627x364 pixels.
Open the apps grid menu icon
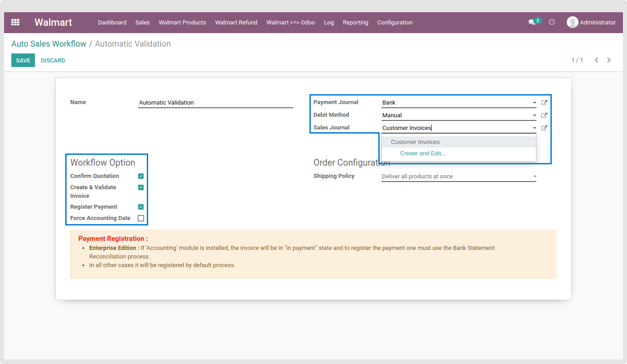click(x=15, y=22)
